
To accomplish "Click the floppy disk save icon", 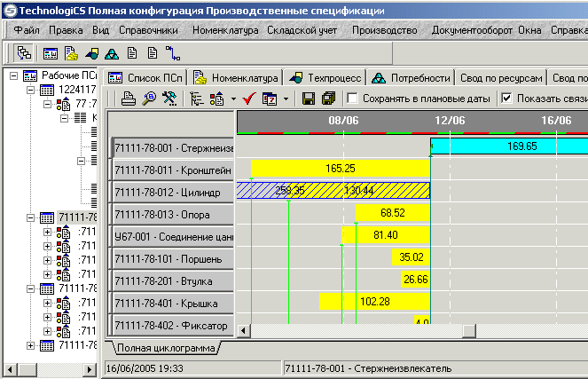I will click(x=309, y=99).
